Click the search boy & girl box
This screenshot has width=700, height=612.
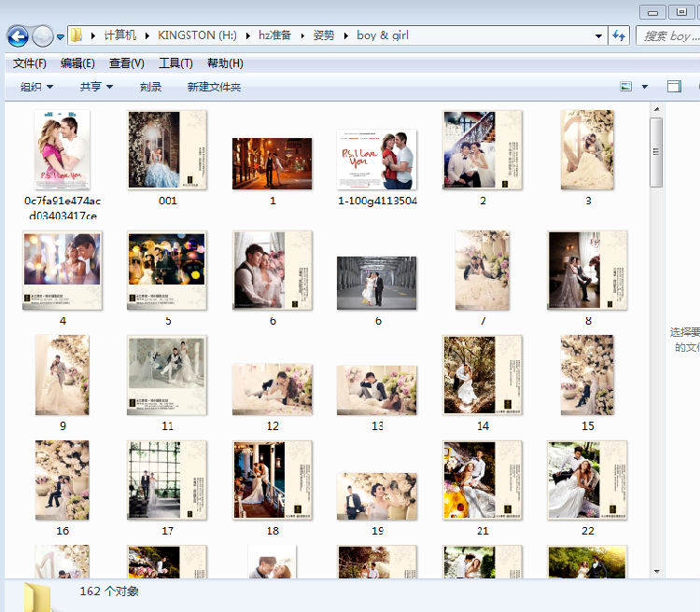click(668, 35)
